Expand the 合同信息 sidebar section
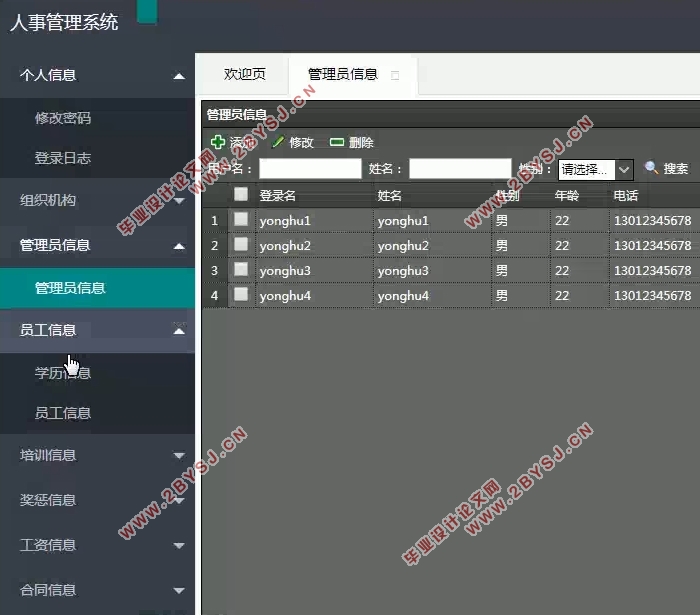Viewport: 700px width, 615px height. tap(178, 591)
